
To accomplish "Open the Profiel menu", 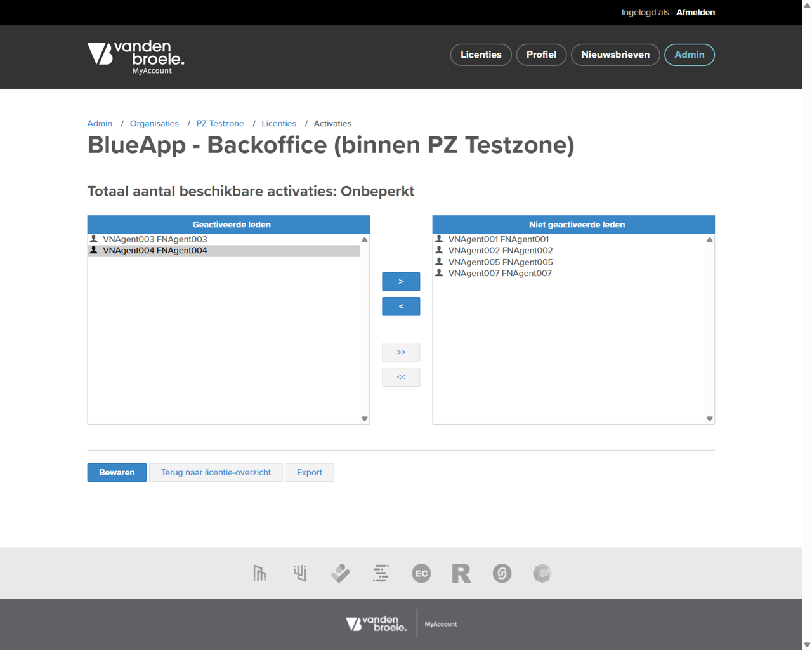I will pos(541,55).
